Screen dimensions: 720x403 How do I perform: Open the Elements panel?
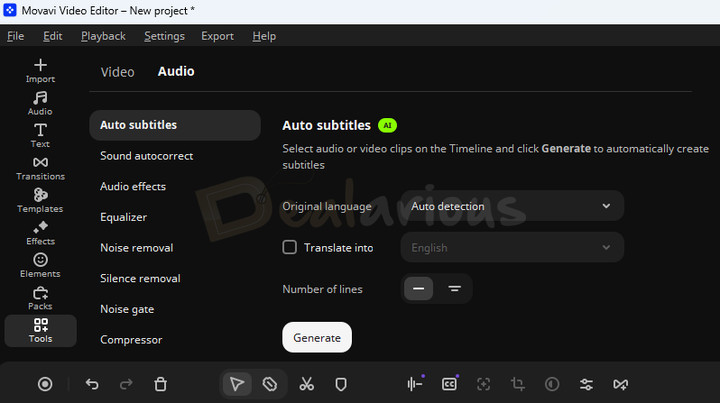[40, 266]
